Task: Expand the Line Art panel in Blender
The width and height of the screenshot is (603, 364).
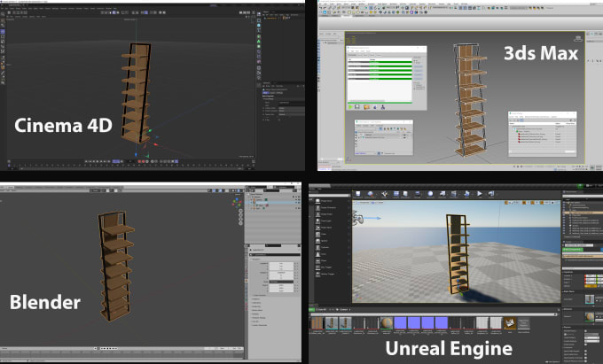Action: 255,321
